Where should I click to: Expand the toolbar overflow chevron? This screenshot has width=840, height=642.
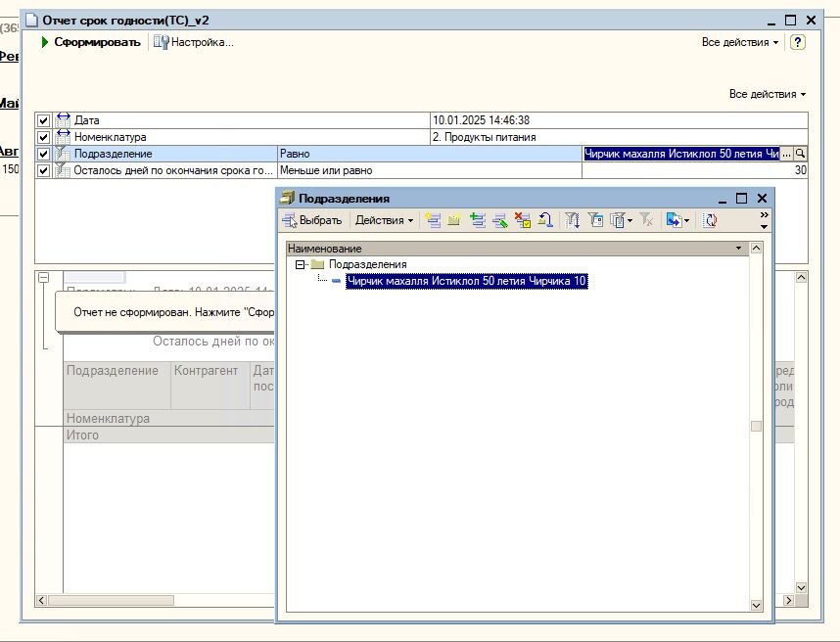(x=764, y=214)
